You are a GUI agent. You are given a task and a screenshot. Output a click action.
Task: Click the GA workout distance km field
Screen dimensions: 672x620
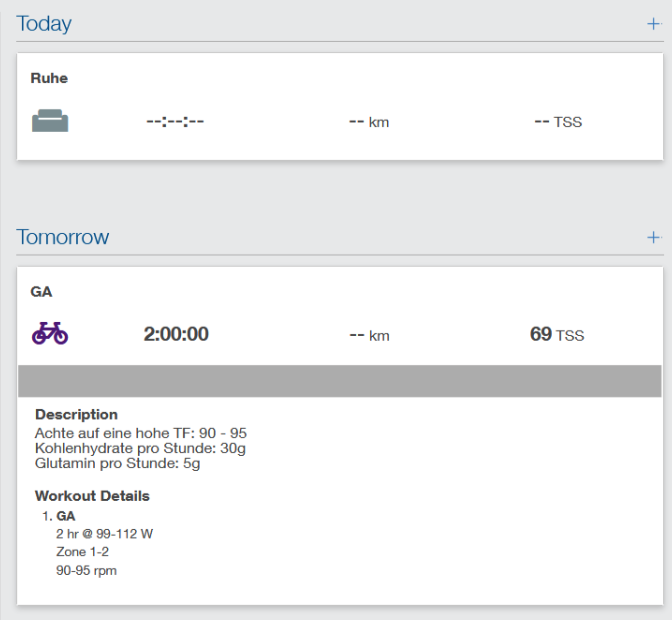pos(368,335)
